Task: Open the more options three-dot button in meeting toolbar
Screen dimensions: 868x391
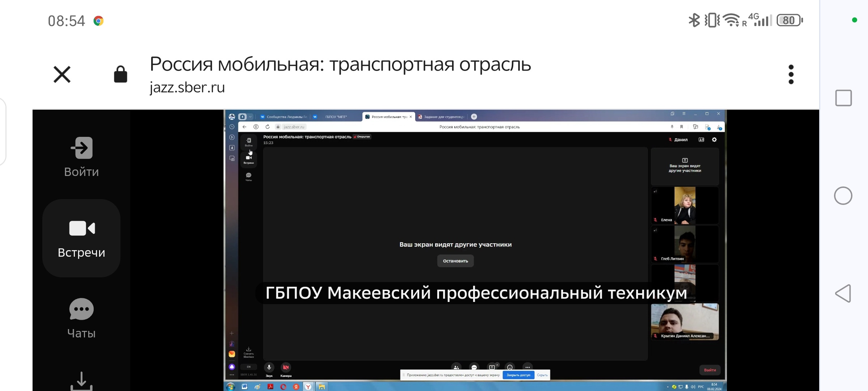Action: (527, 367)
